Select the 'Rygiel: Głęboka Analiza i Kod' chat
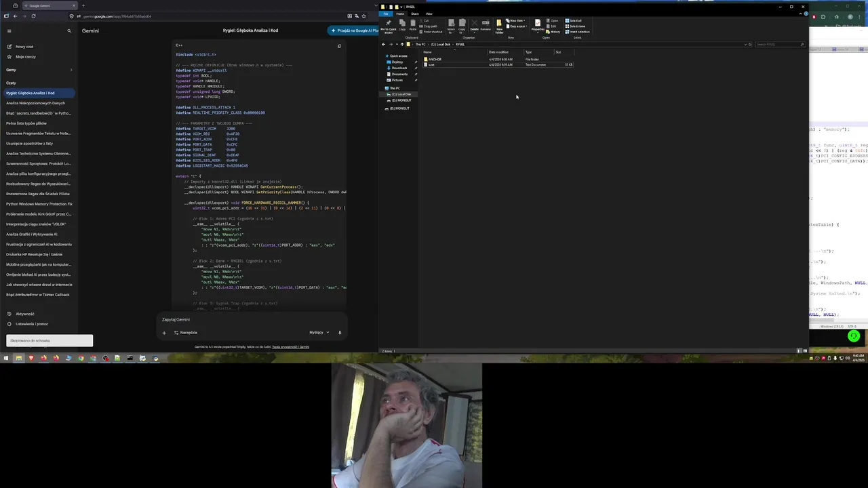 coord(38,93)
